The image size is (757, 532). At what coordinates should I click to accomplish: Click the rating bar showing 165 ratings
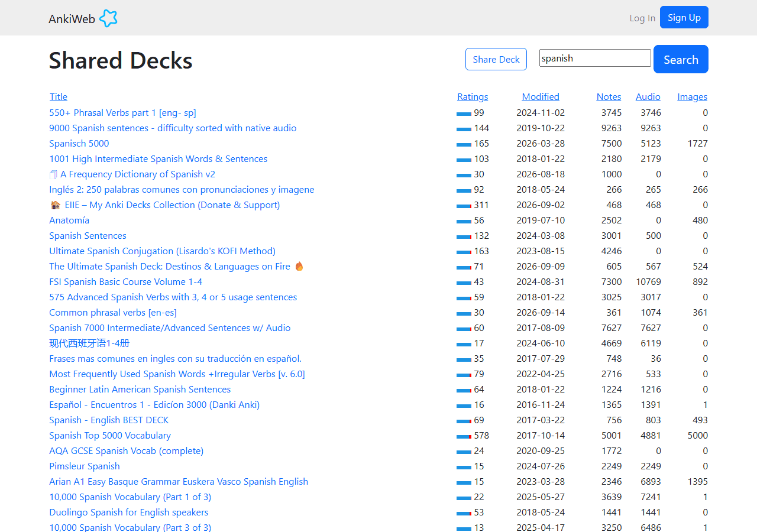(x=464, y=144)
